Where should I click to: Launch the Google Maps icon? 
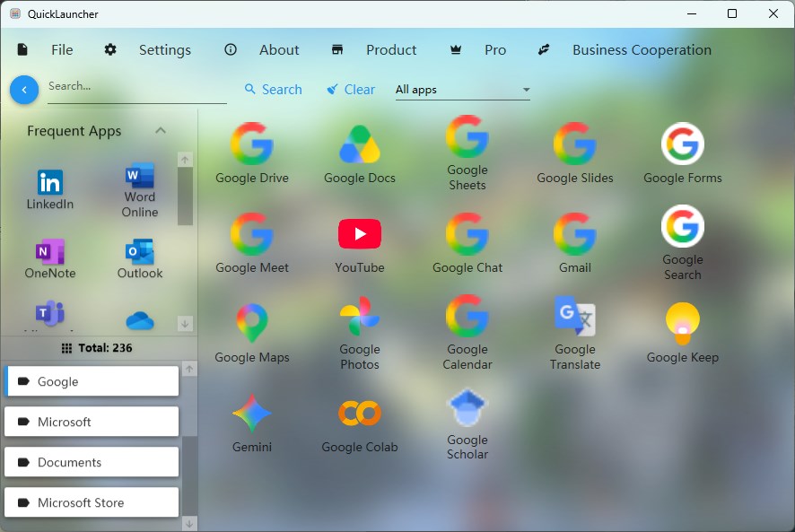tap(251, 323)
